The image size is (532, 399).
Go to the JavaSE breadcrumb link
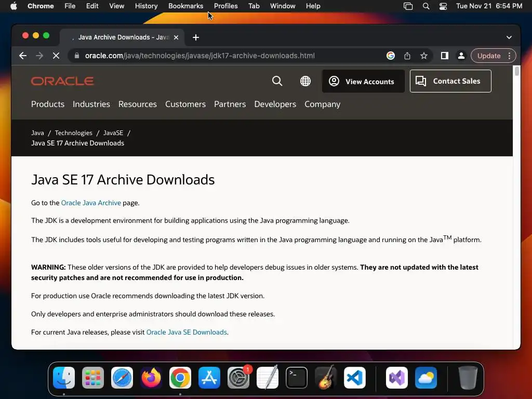pyautogui.click(x=113, y=132)
